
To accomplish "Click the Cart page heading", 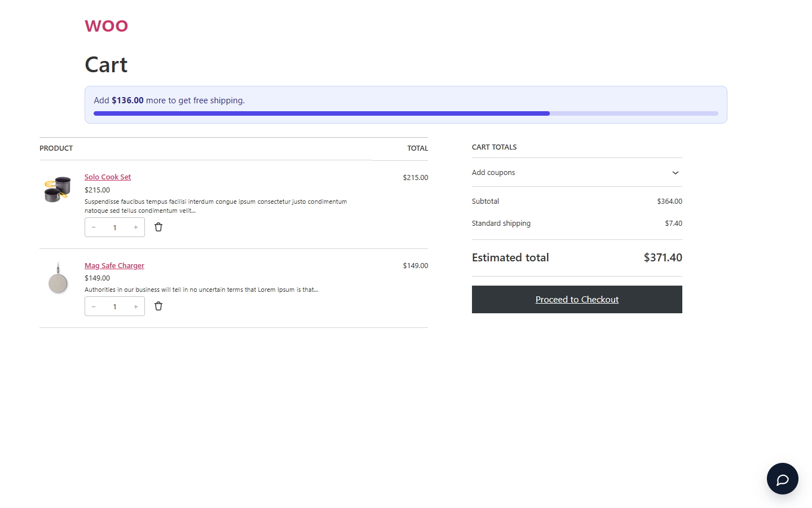I will 106,65.
